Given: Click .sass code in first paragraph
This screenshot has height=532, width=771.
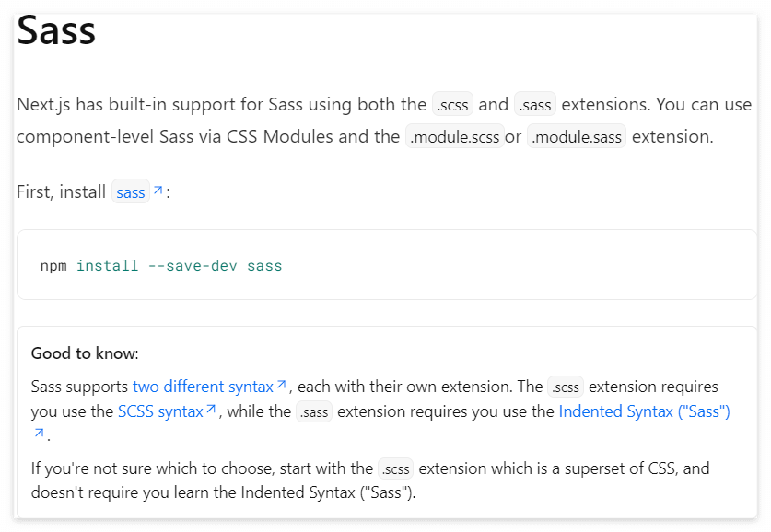Looking at the screenshot, I should 535,104.
